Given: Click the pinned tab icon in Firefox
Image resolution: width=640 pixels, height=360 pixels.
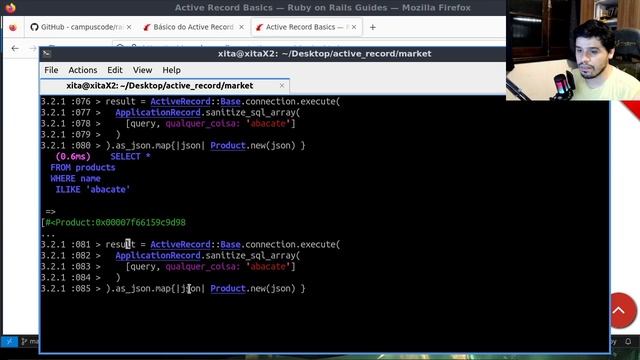Looking at the screenshot, I should [13, 27].
